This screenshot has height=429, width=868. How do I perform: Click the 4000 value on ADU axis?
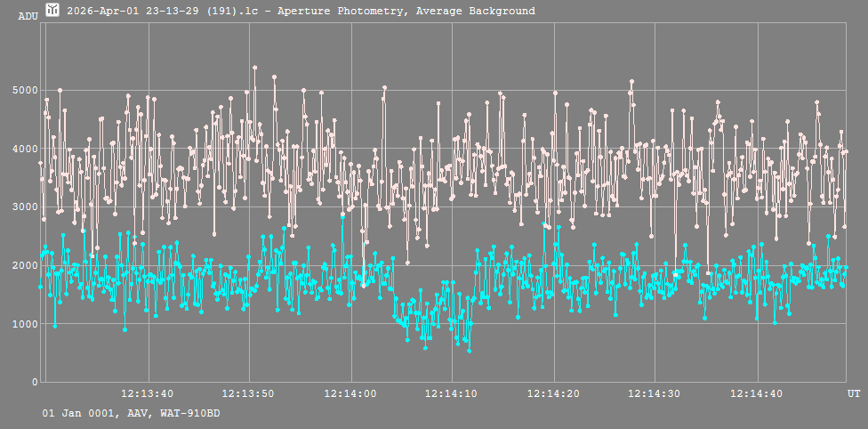coord(23,149)
